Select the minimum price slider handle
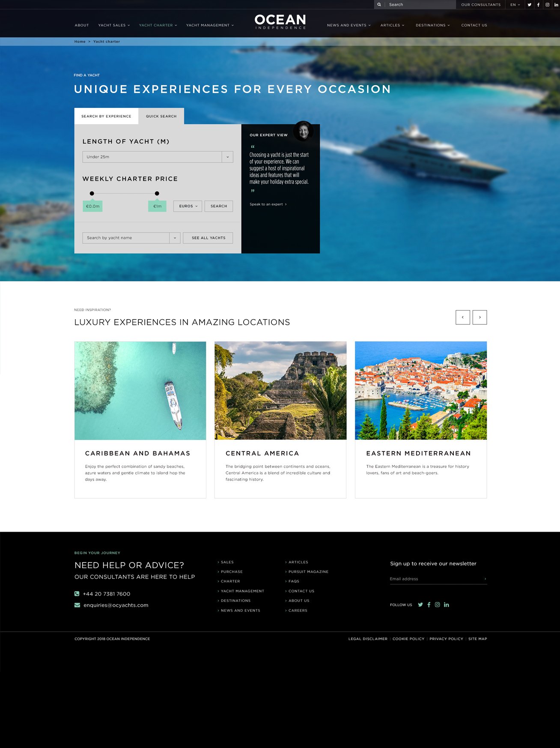Image resolution: width=560 pixels, height=748 pixels. [92, 194]
